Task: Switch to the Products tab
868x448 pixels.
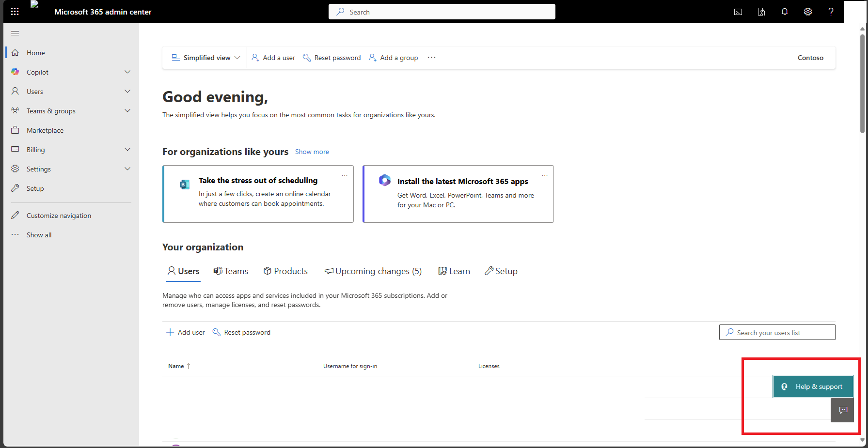Action: click(285, 271)
